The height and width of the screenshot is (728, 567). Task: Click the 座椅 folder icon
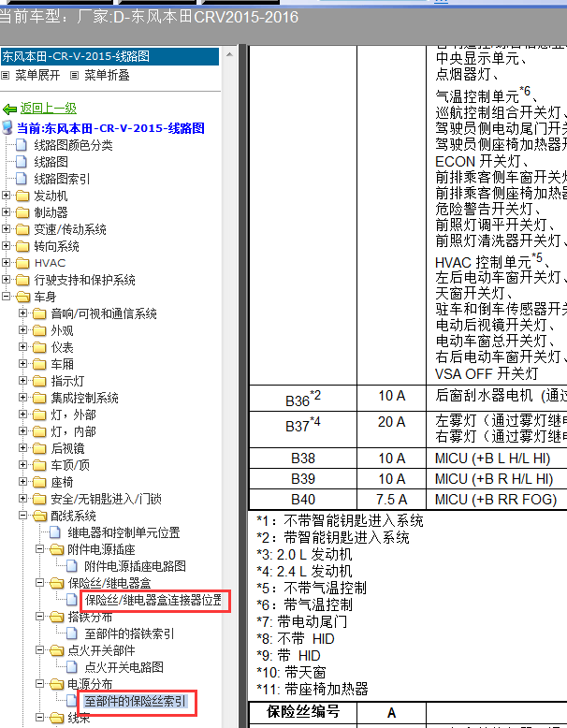[x=39, y=483]
